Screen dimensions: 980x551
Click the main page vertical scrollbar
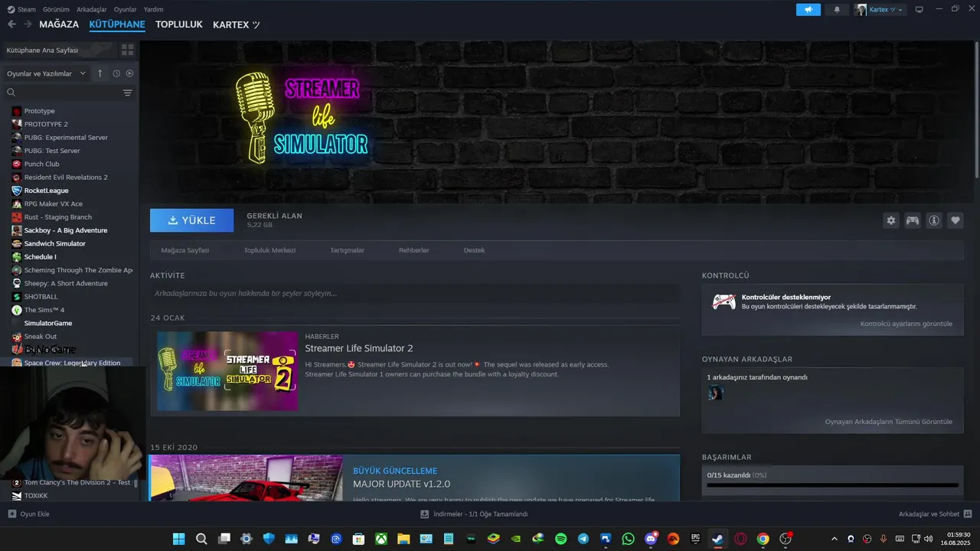(x=976, y=111)
